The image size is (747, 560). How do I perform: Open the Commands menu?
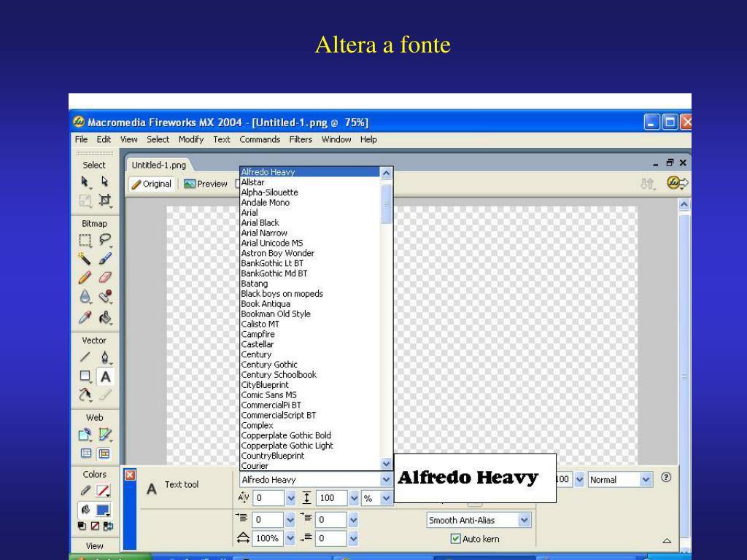coord(260,139)
